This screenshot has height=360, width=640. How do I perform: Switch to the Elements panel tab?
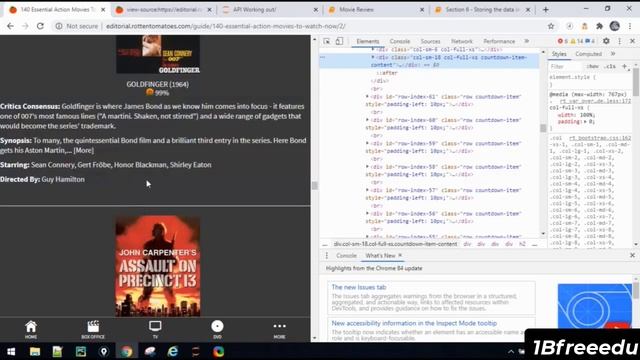(368, 41)
